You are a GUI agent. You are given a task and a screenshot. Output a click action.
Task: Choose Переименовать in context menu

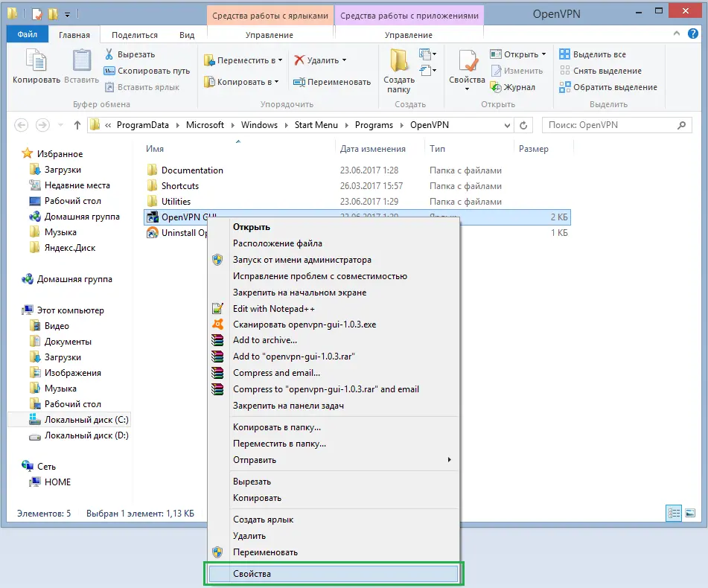tap(334, 552)
